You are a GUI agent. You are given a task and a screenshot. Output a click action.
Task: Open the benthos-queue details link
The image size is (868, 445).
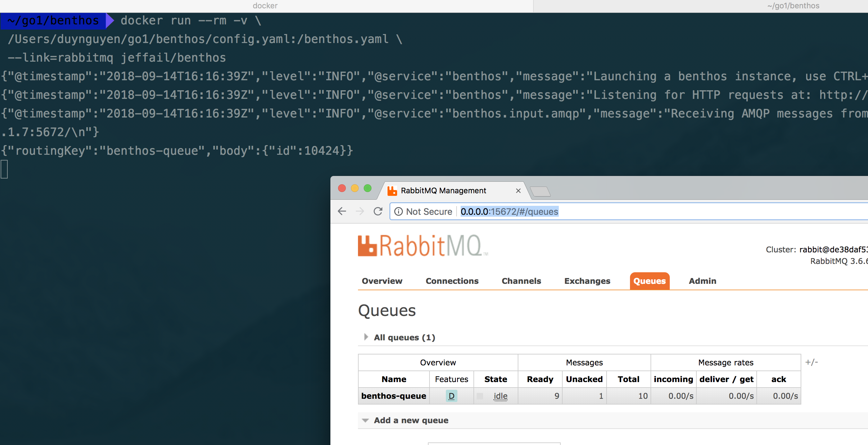click(x=393, y=396)
